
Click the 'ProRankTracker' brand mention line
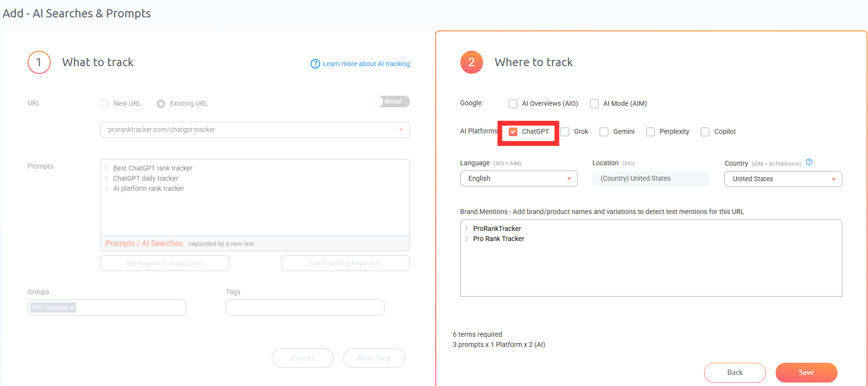(x=497, y=229)
